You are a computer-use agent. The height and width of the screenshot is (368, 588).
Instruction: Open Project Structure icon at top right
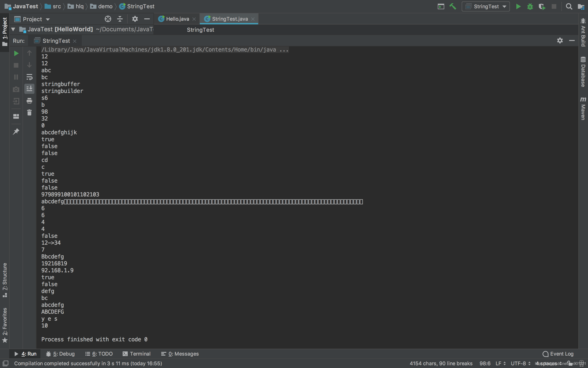click(x=581, y=7)
